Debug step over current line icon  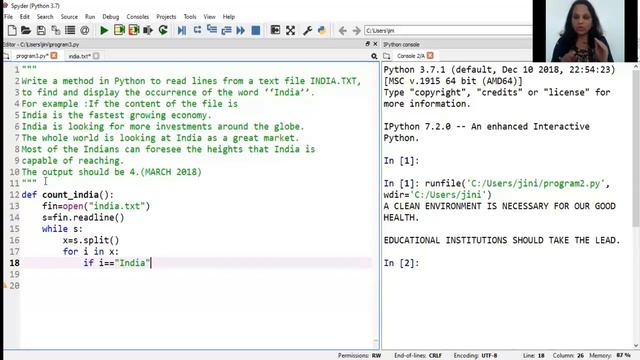tap(197, 30)
